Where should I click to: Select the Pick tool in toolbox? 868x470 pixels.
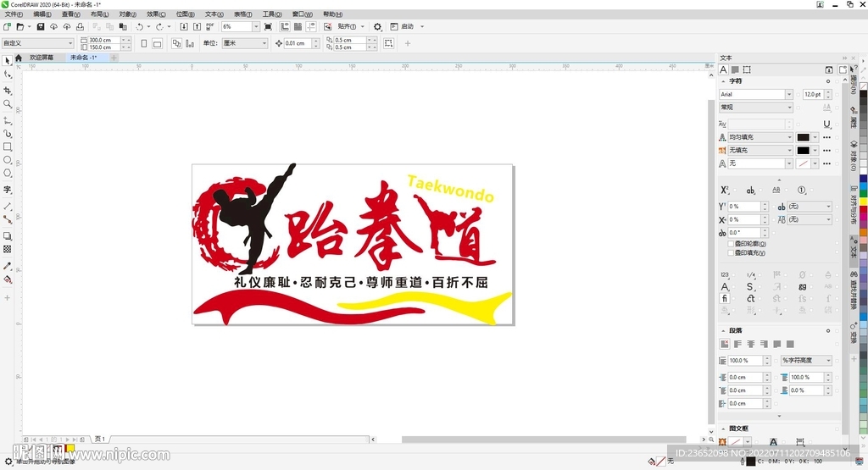[7, 61]
